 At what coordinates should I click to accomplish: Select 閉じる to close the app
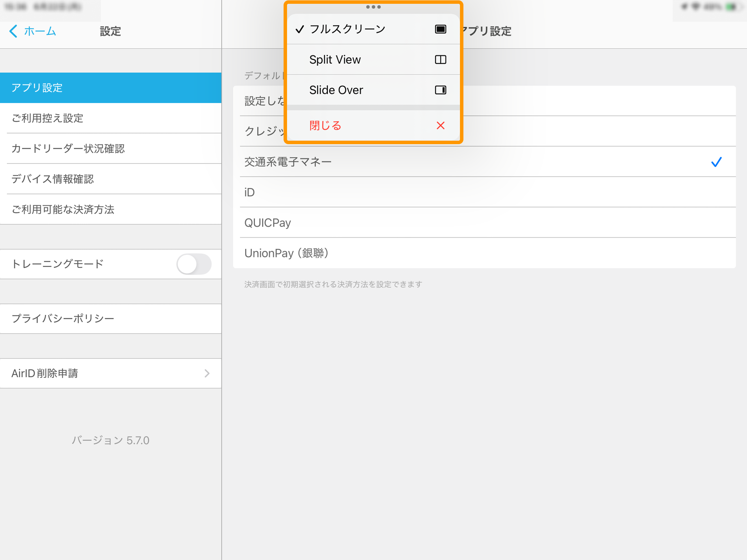pos(373,125)
